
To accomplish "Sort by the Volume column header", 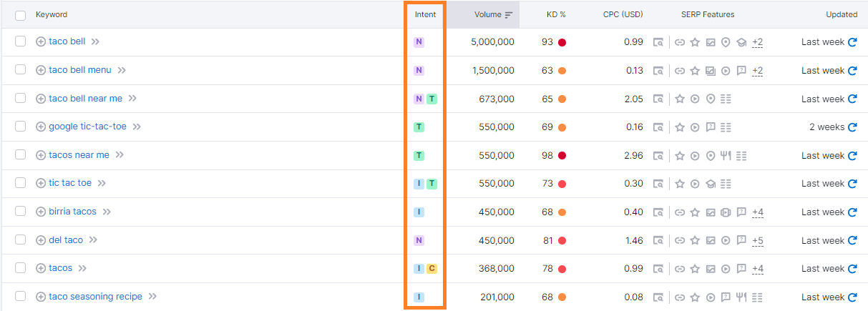I will [493, 14].
